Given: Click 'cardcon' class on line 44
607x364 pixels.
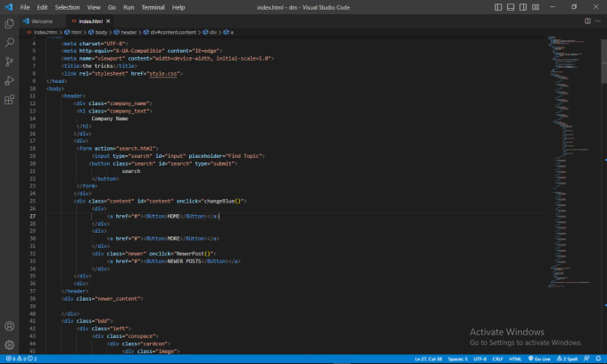Looking at the screenshot, I should (x=155, y=343).
